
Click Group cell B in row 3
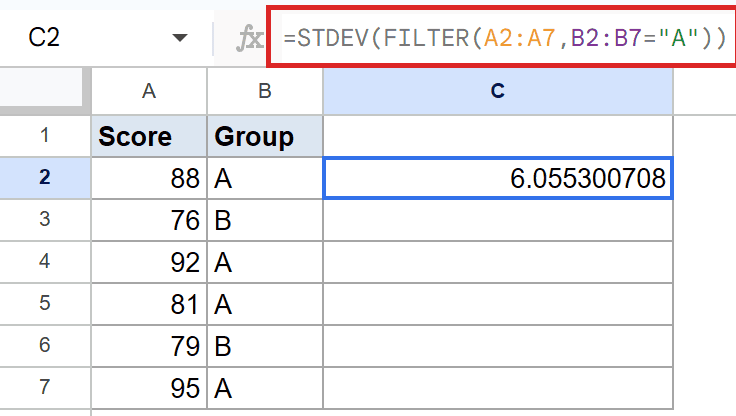[265, 220]
